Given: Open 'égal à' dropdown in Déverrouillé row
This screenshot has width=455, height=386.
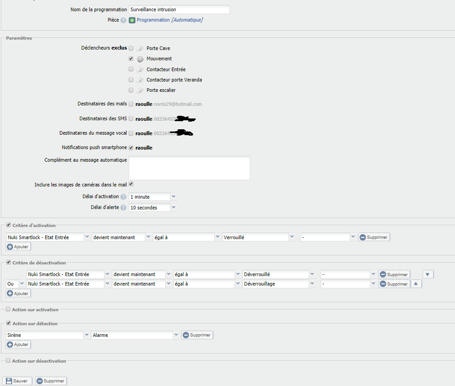Looking at the screenshot, I should (x=207, y=274).
